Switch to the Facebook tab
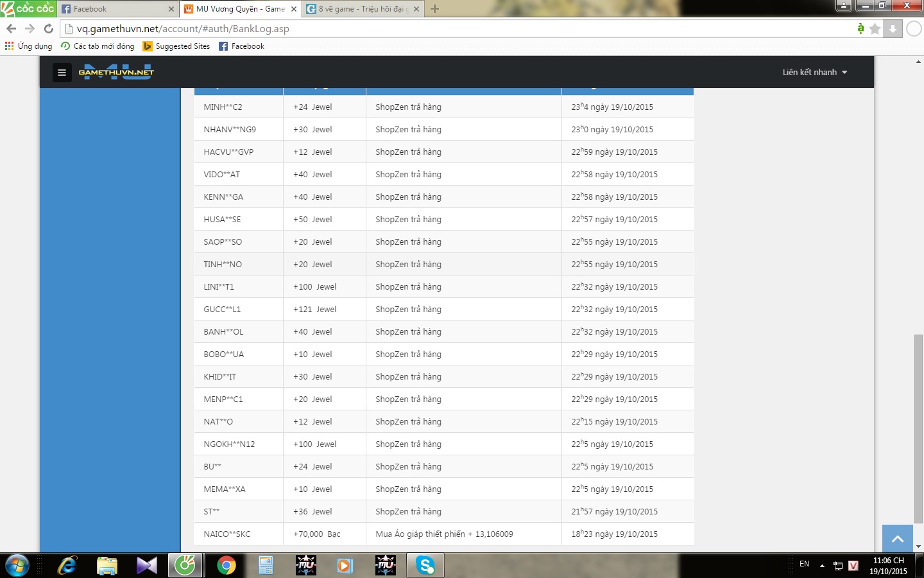Viewport: 924px width, 578px height. [x=116, y=9]
